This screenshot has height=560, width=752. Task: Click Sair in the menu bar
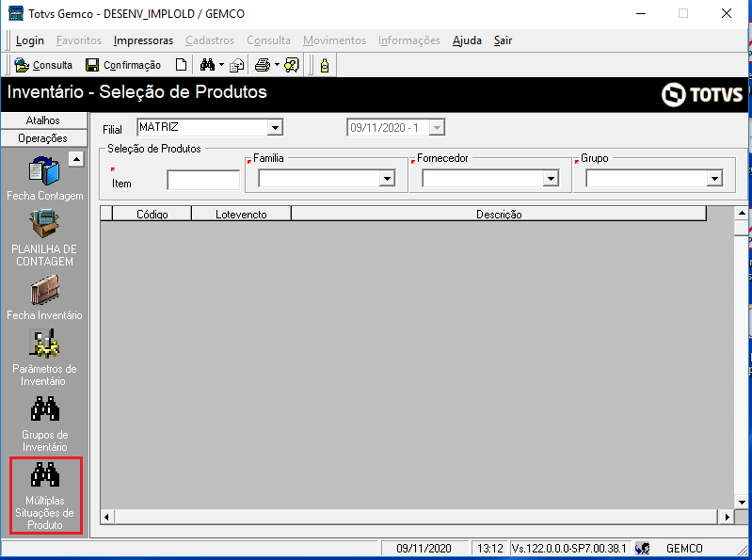pyautogui.click(x=504, y=40)
